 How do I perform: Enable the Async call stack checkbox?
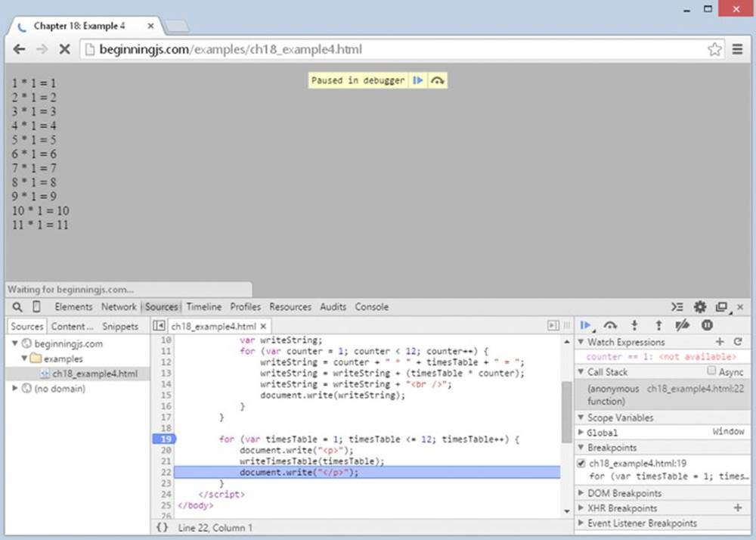tap(711, 371)
